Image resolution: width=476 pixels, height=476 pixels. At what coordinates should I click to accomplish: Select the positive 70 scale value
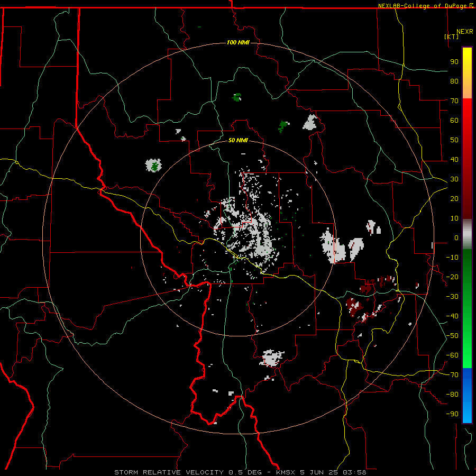[454, 101]
